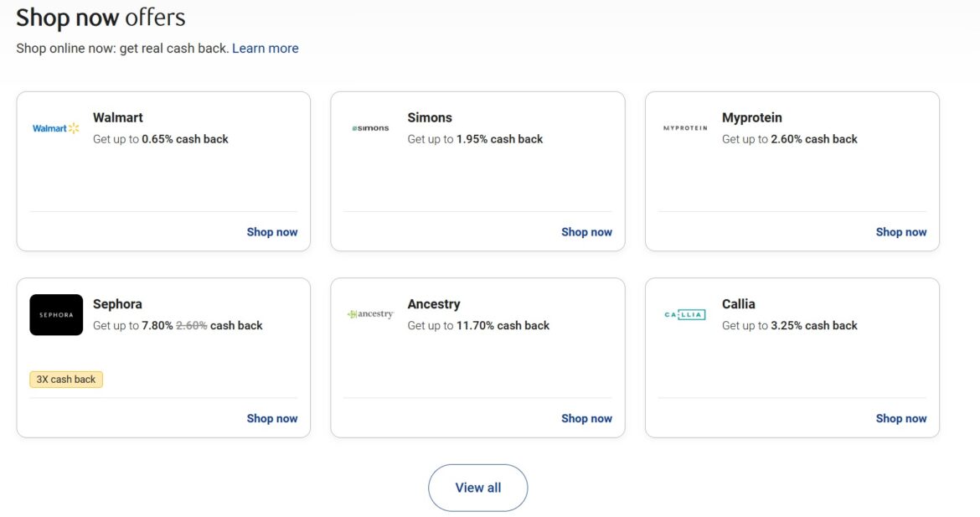Click the Sephora offer heading

117,304
